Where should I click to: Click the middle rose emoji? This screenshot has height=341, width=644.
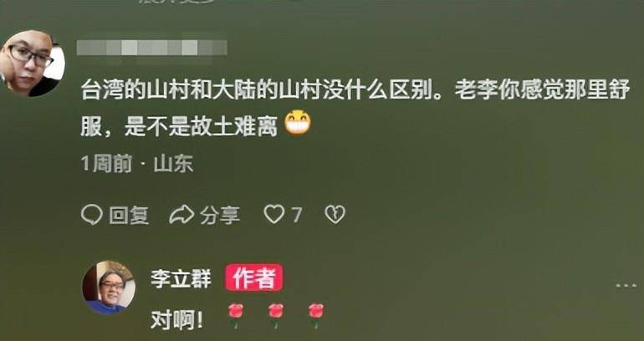point(276,316)
